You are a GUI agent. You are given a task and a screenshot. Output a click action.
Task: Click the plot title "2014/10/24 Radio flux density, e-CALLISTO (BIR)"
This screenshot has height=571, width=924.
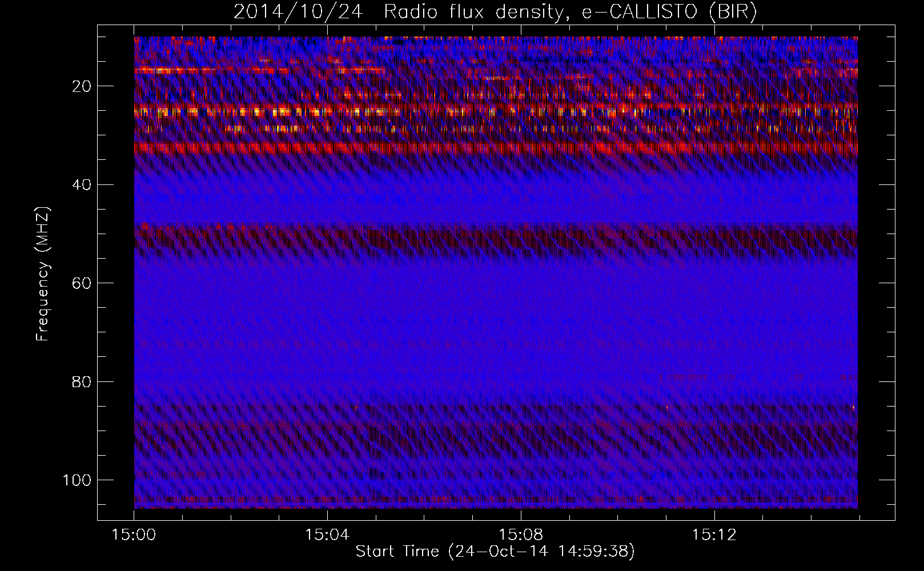495,12
